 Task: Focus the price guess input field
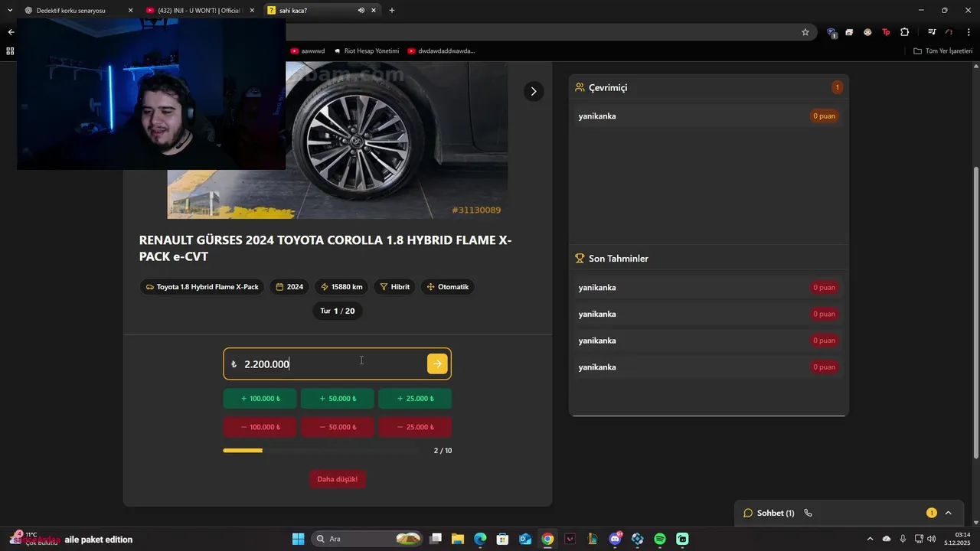[x=337, y=364]
